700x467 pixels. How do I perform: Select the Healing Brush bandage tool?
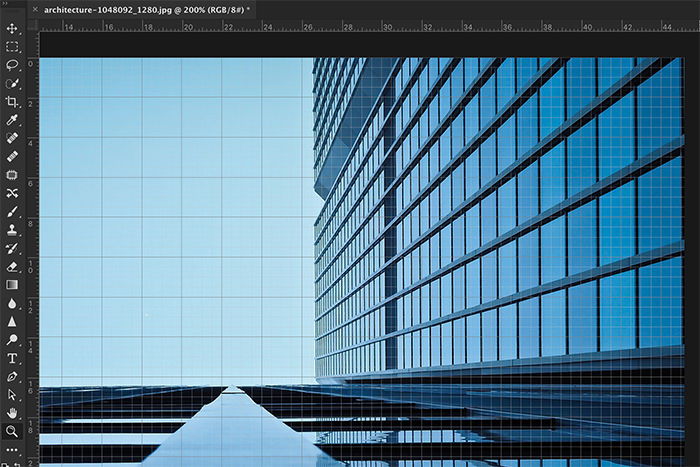(12, 157)
